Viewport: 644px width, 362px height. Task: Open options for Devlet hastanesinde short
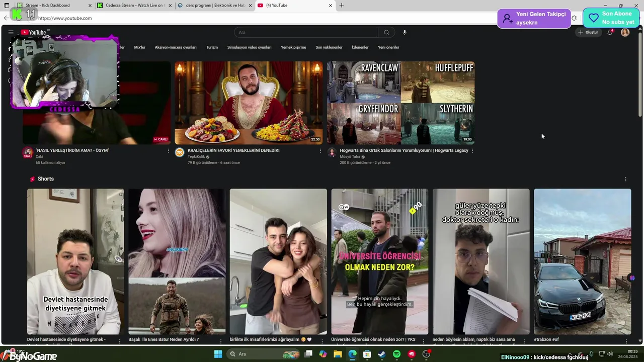tap(119, 341)
